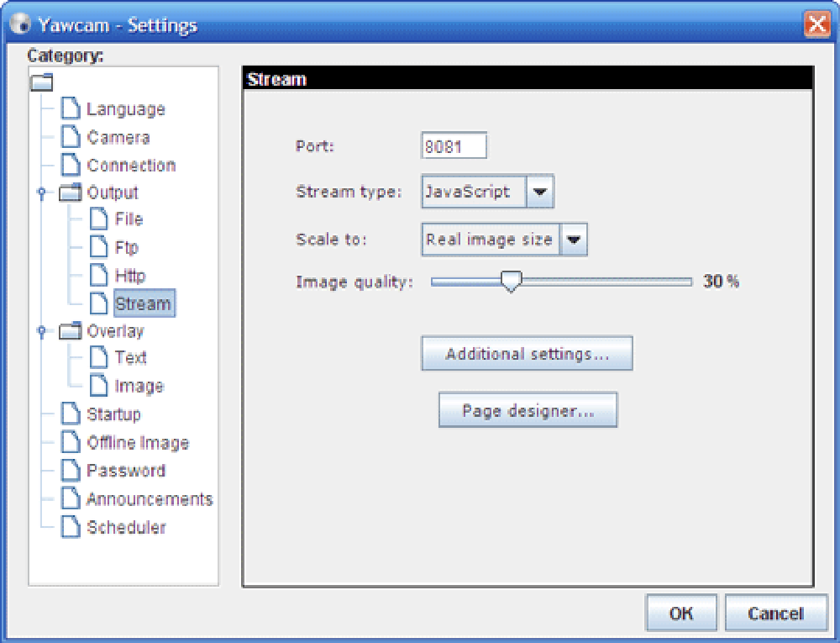The height and width of the screenshot is (643, 840).
Task: Open the Offline Image settings category
Action: (x=138, y=443)
